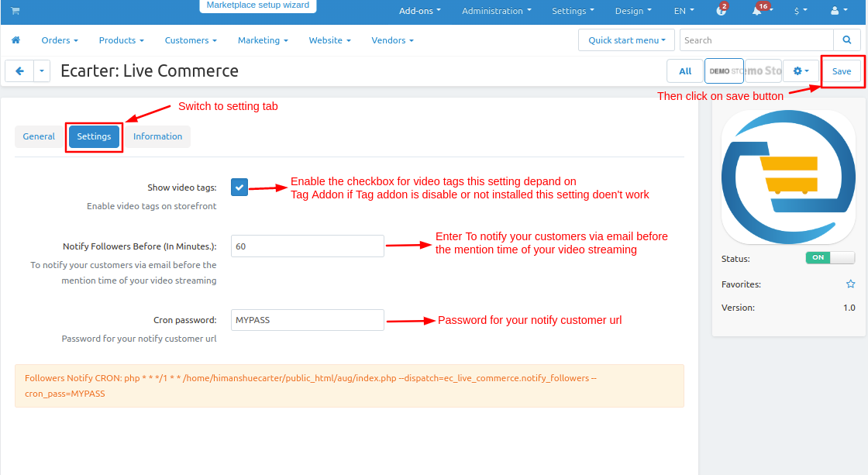Click the Notify Followers Before minutes field

click(307, 246)
